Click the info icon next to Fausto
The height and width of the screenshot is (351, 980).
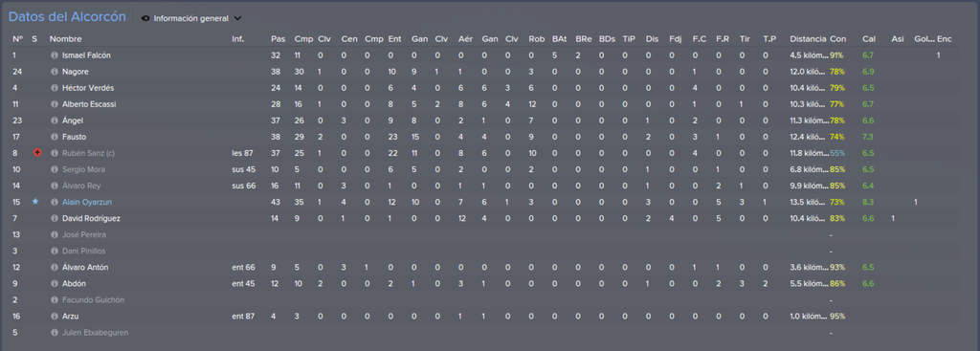tap(55, 137)
